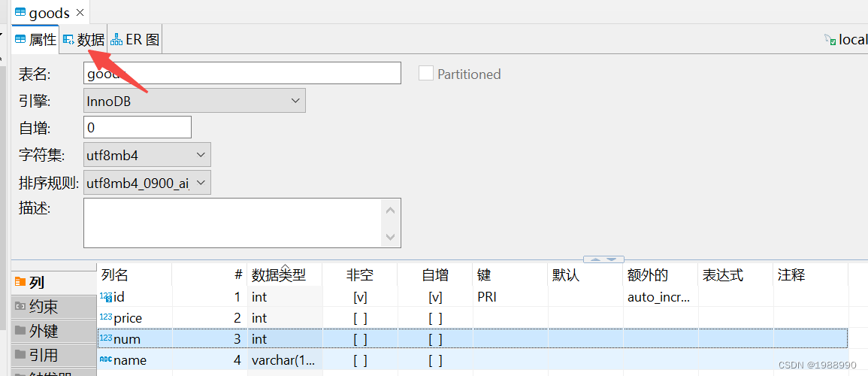Screen dimensions: 868x376
Task: Click the 表名 input field
Action: [243, 73]
